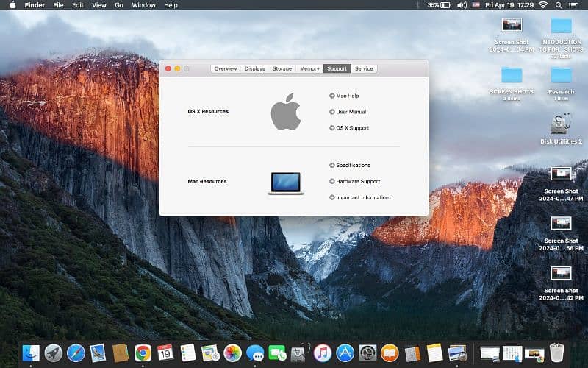This screenshot has width=588, height=368.
Task: Open the App Store from the Dock
Action: (345, 353)
